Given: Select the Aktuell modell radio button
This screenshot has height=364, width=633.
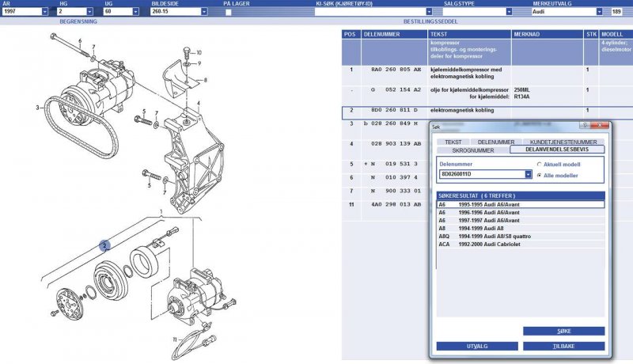Looking at the screenshot, I should pyautogui.click(x=539, y=165).
